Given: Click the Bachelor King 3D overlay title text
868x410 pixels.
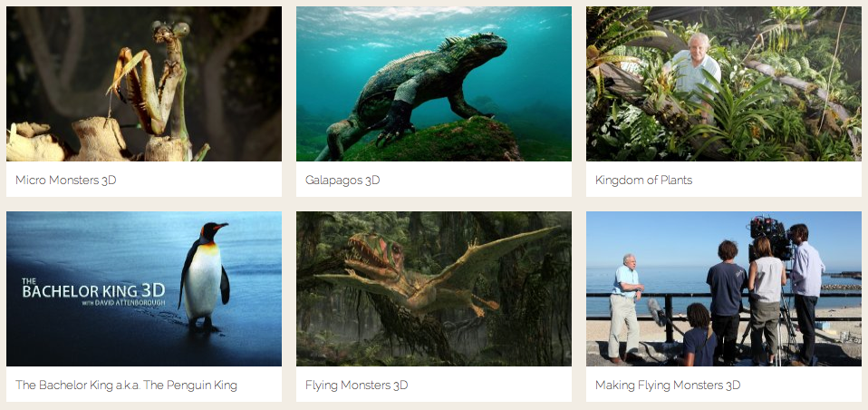Looking at the screenshot, I should (x=93, y=289).
